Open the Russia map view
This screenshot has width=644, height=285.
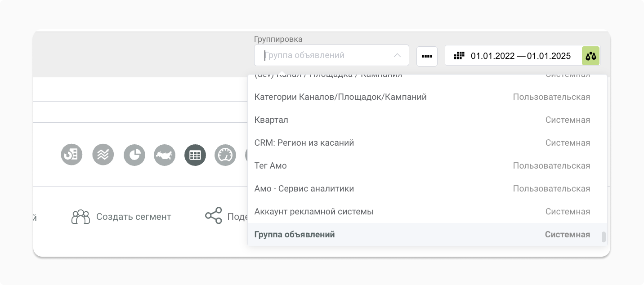tap(165, 155)
